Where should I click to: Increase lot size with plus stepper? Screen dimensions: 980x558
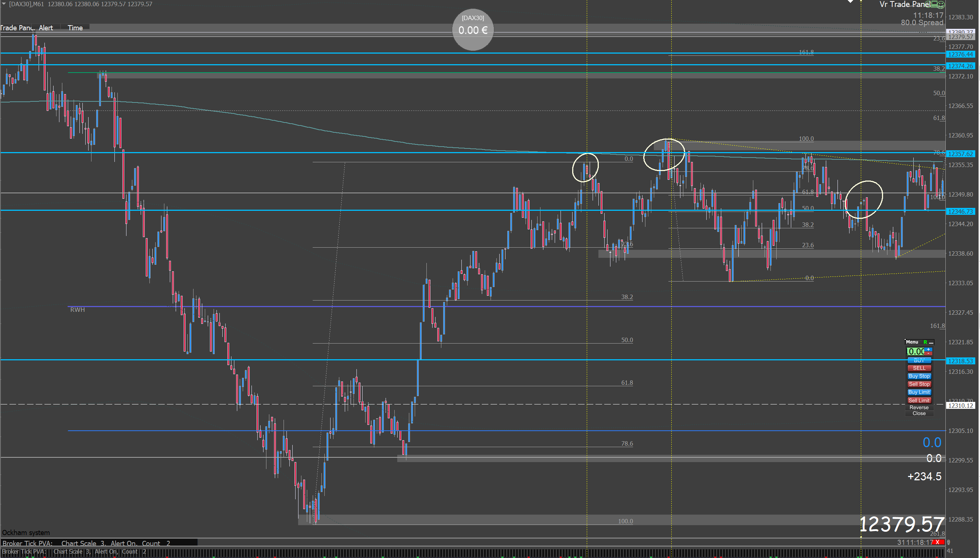click(x=929, y=349)
